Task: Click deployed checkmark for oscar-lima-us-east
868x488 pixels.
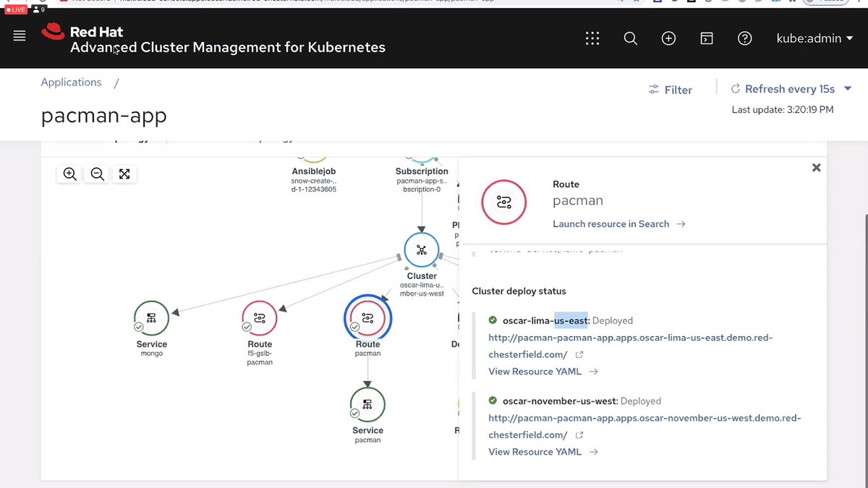Action: tap(493, 320)
